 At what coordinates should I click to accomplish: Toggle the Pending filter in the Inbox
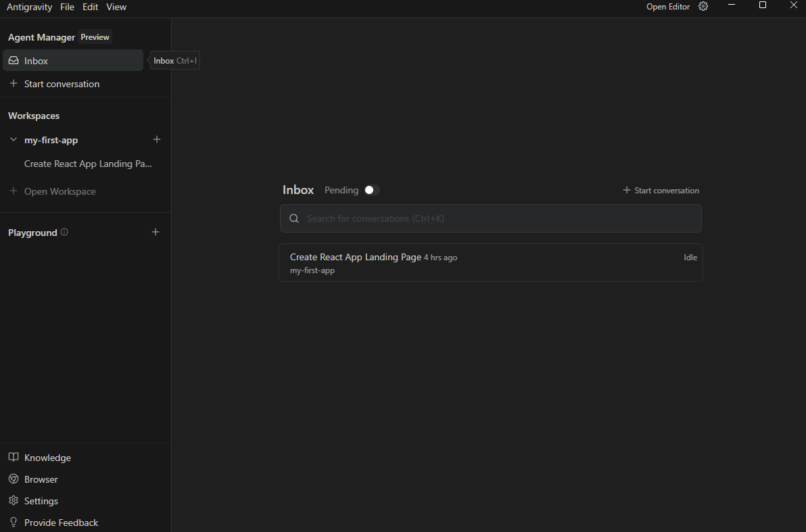click(x=370, y=190)
